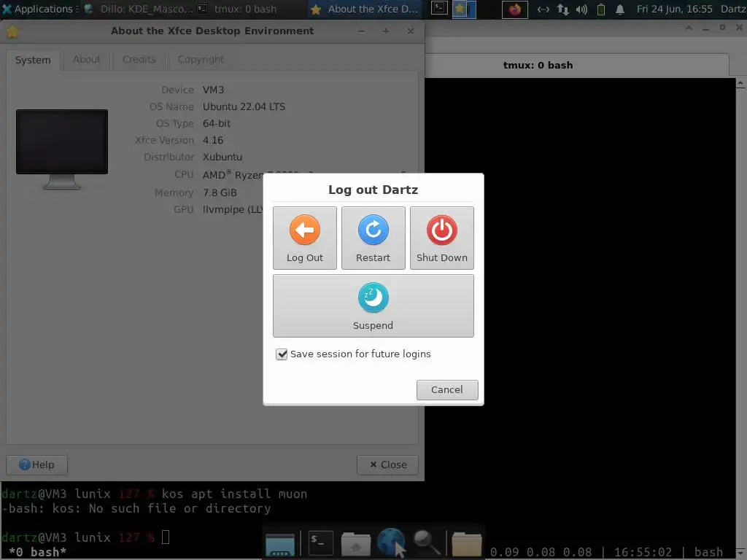Click the kos apt install muon command line
This screenshot has width=747, height=560.
(x=234, y=494)
